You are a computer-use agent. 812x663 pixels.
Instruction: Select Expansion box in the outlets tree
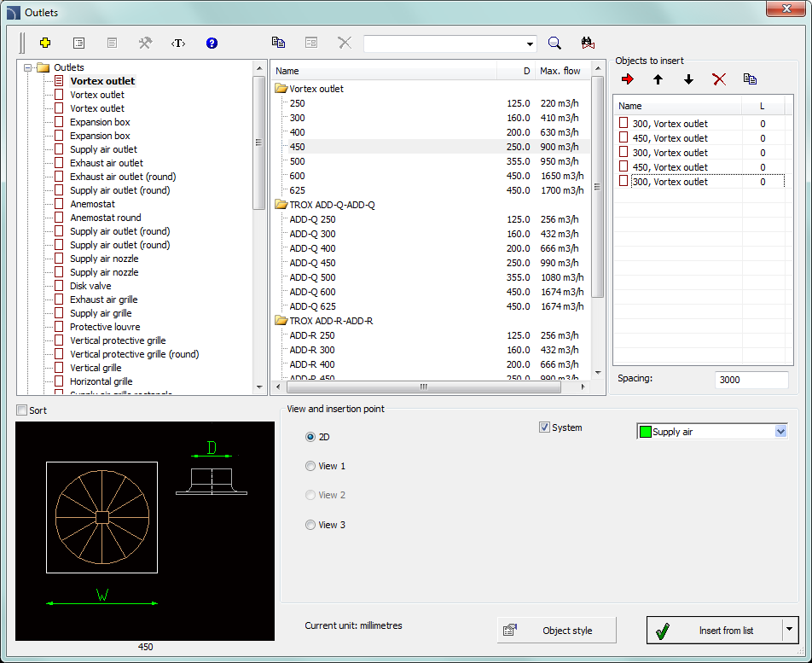click(x=100, y=122)
